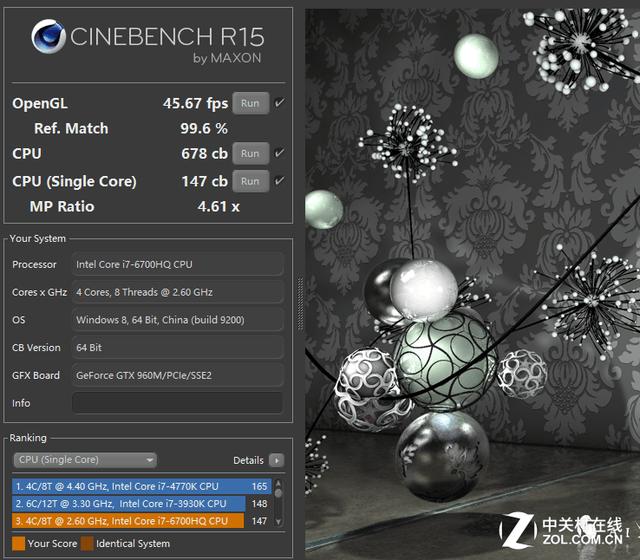Select the CB Version 64 Bit field

[x=178, y=348]
